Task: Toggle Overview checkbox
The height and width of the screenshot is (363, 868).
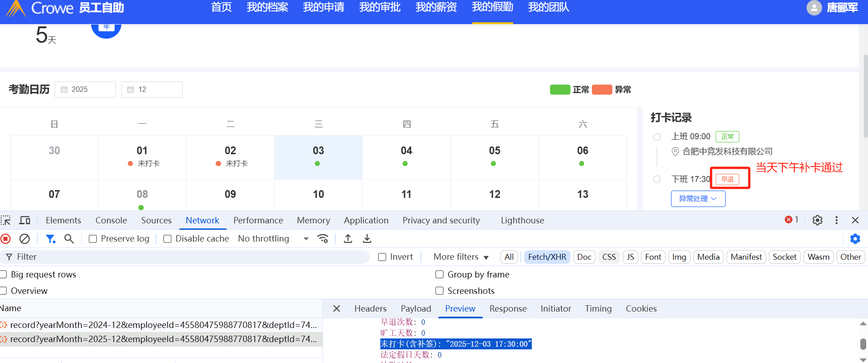Action: pyautogui.click(x=3, y=291)
